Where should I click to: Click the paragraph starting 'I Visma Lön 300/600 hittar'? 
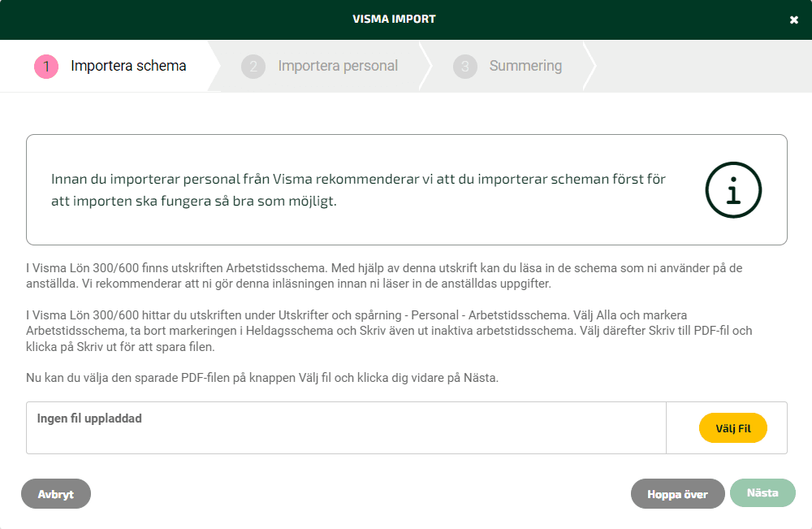[389, 331]
